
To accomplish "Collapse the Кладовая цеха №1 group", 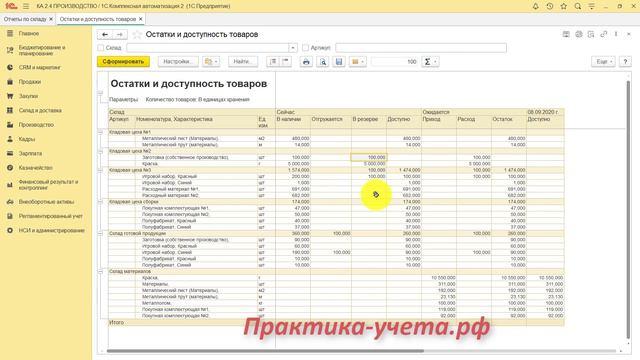I will (x=100, y=132).
